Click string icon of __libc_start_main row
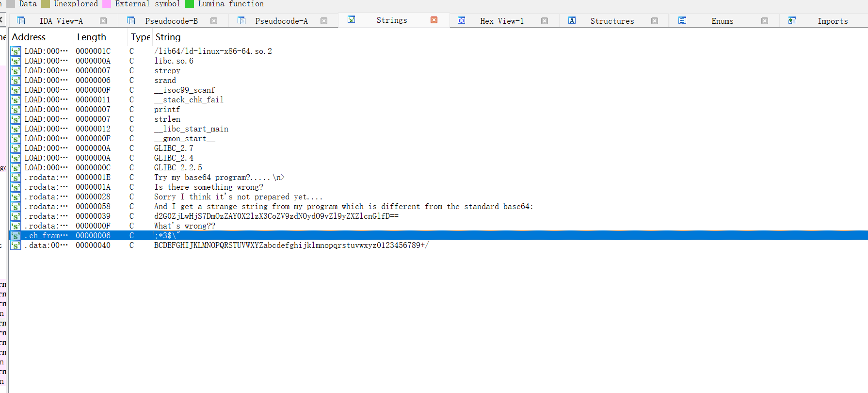The height and width of the screenshot is (393, 868). [x=16, y=129]
